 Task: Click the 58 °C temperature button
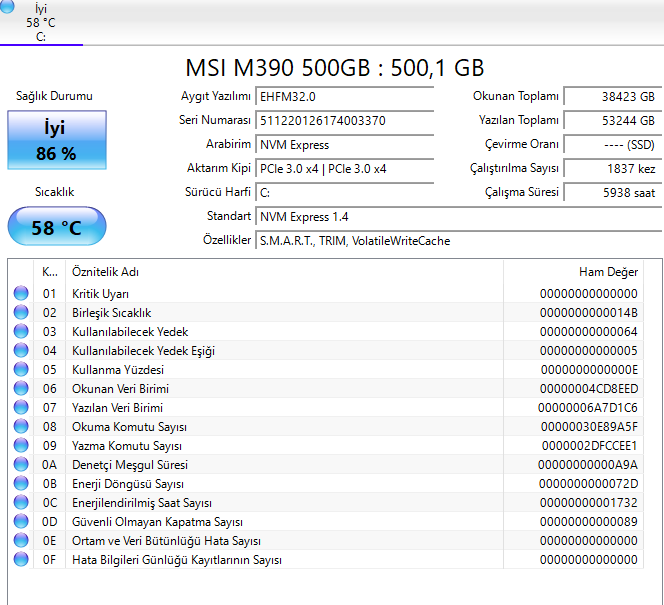pos(56,227)
